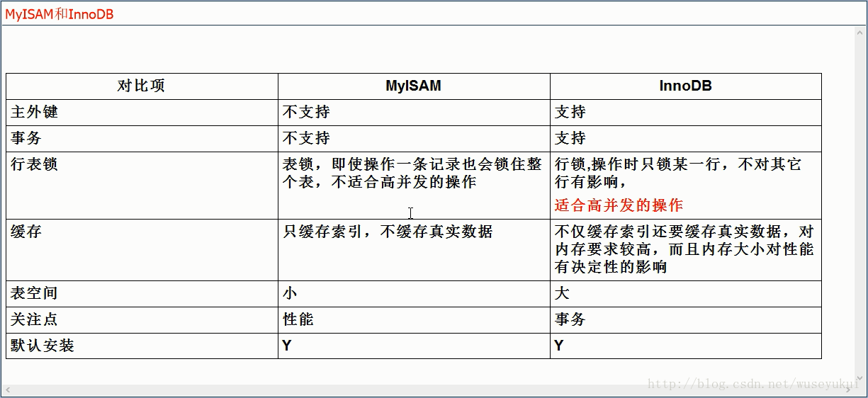Image resolution: width=868 pixels, height=398 pixels.
Task: Click the '关注点' row label
Action: pos(35,319)
